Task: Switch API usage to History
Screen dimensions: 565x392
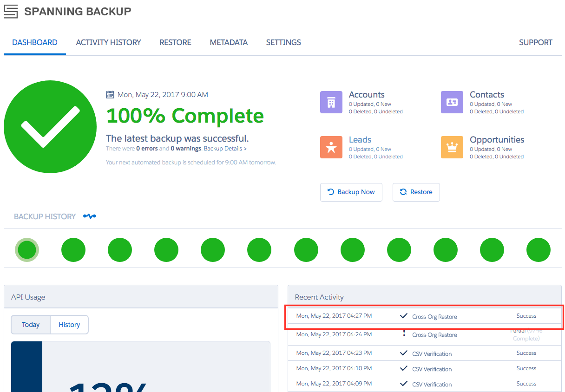Action: pos(69,325)
